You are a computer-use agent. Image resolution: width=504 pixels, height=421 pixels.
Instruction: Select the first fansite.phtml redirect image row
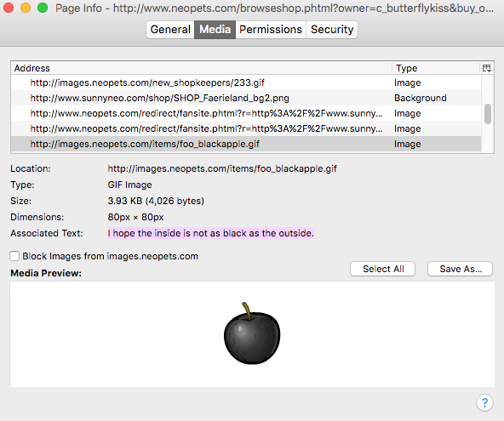coord(246,113)
